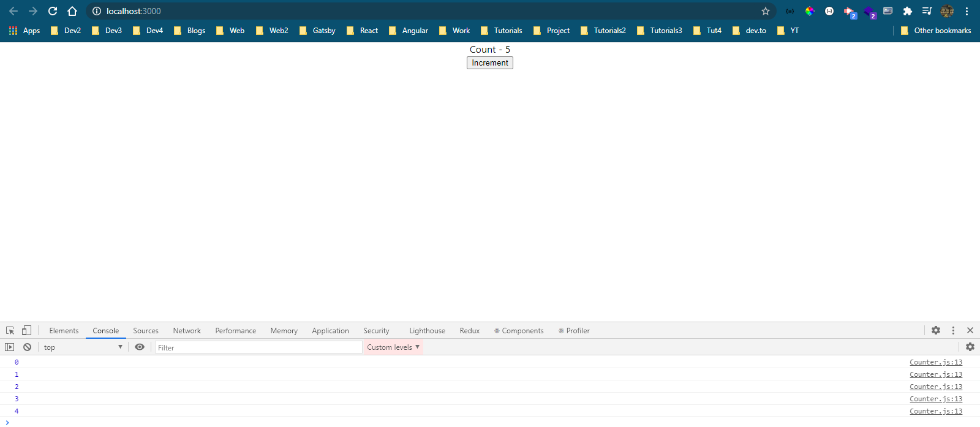The height and width of the screenshot is (427, 980).
Task: Go back to the previous page
Action: (x=13, y=11)
